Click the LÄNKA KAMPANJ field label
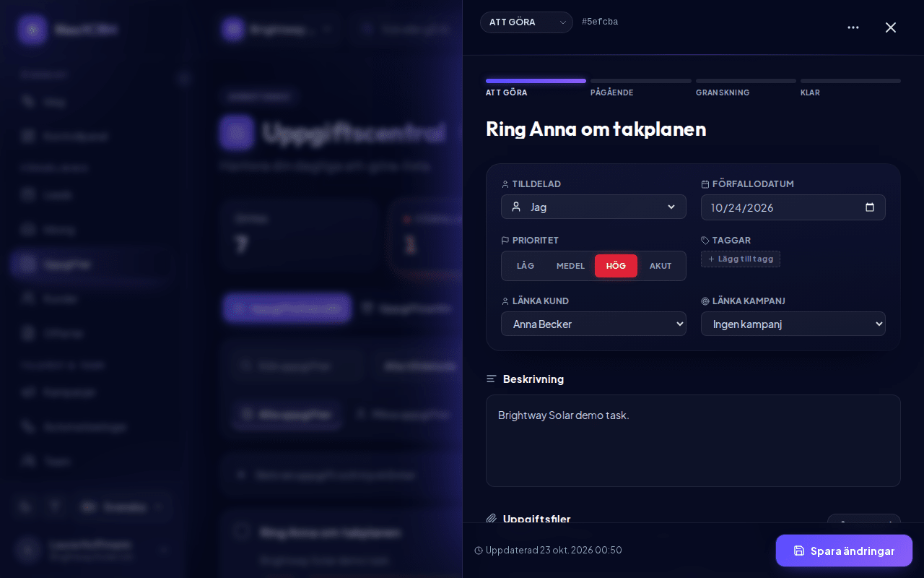 pos(749,301)
